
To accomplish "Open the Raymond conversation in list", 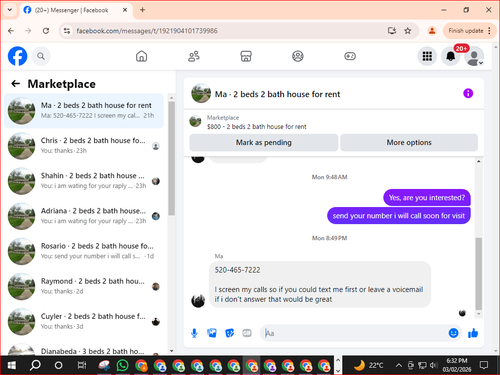I will tap(84, 286).
